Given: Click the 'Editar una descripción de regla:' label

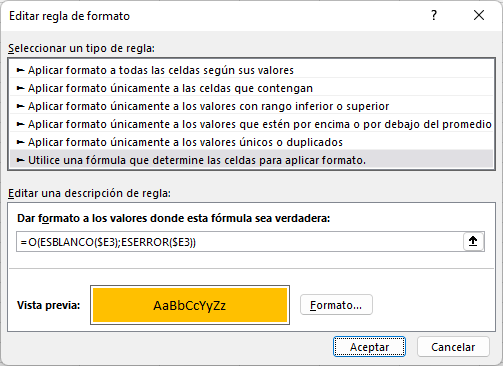Looking at the screenshot, I should pyautogui.click(x=89, y=193).
